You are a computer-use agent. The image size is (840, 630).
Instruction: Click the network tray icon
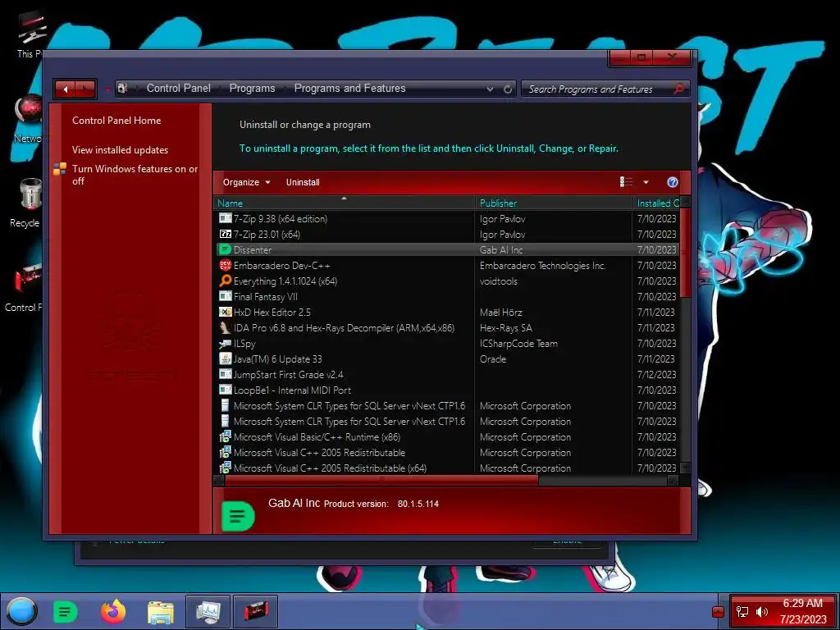[742, 611]
